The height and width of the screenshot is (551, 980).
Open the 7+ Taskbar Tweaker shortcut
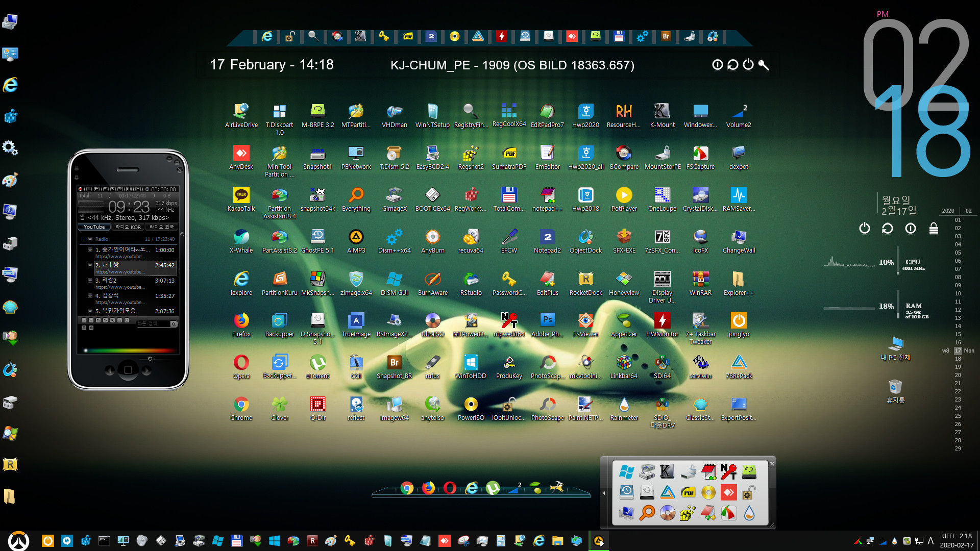(700, 329)
